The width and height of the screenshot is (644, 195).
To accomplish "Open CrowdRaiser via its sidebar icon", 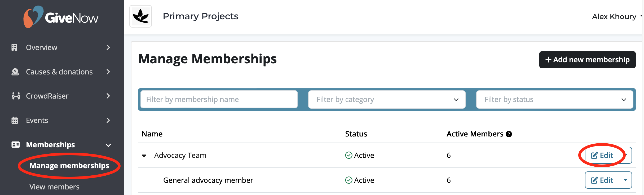I will click(15, 96).
